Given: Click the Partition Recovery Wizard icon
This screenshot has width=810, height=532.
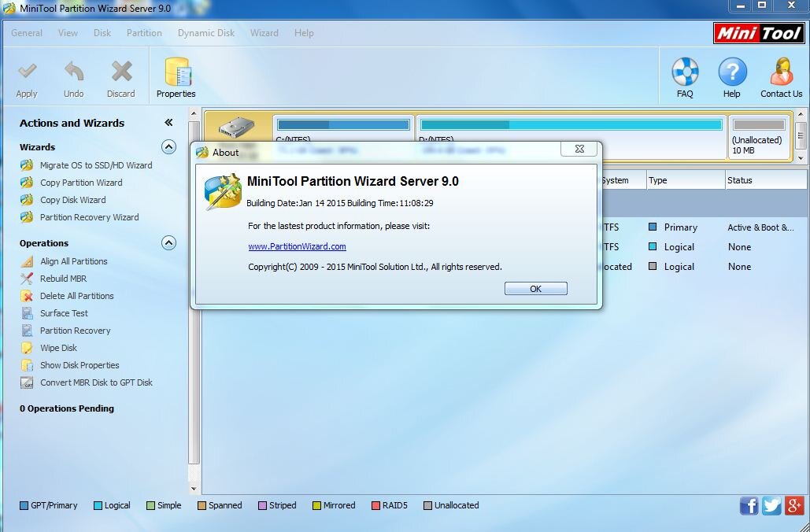Looking at the screenshot, I should (x=26, y=217).
